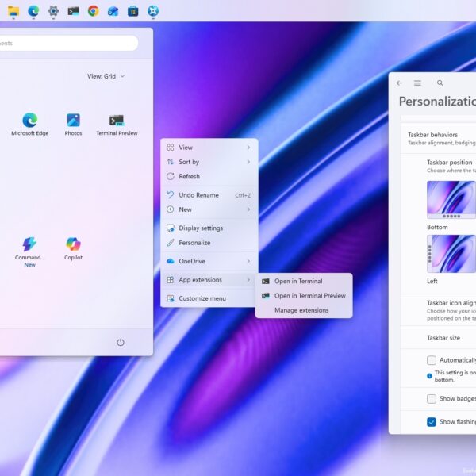Click Customize menu entry

[209, 298]
